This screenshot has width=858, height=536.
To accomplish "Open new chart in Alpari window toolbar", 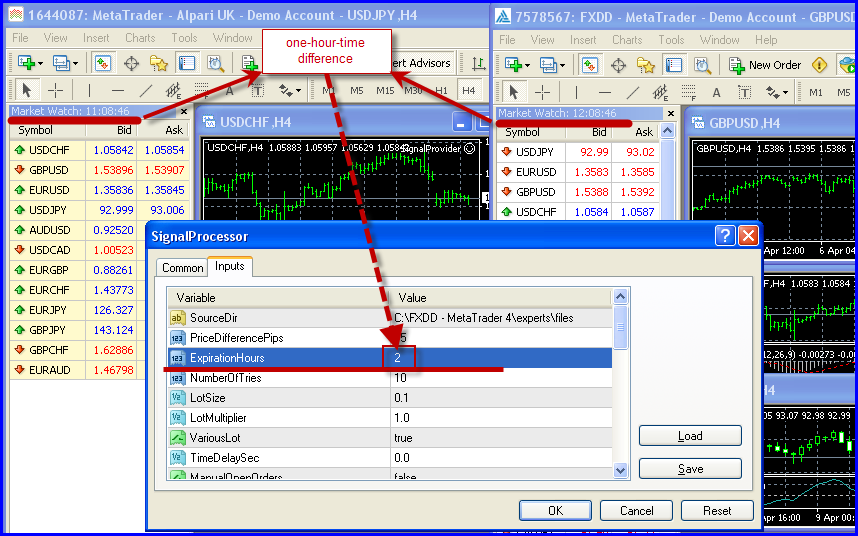I will 26,63.
